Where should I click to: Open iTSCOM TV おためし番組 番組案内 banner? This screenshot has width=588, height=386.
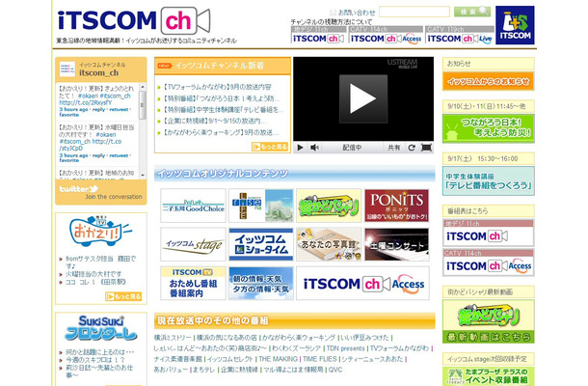(193, 283)
